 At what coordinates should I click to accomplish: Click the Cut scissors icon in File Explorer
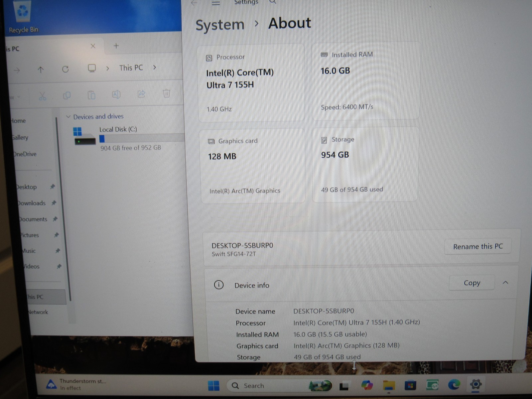tap(42, 96)
